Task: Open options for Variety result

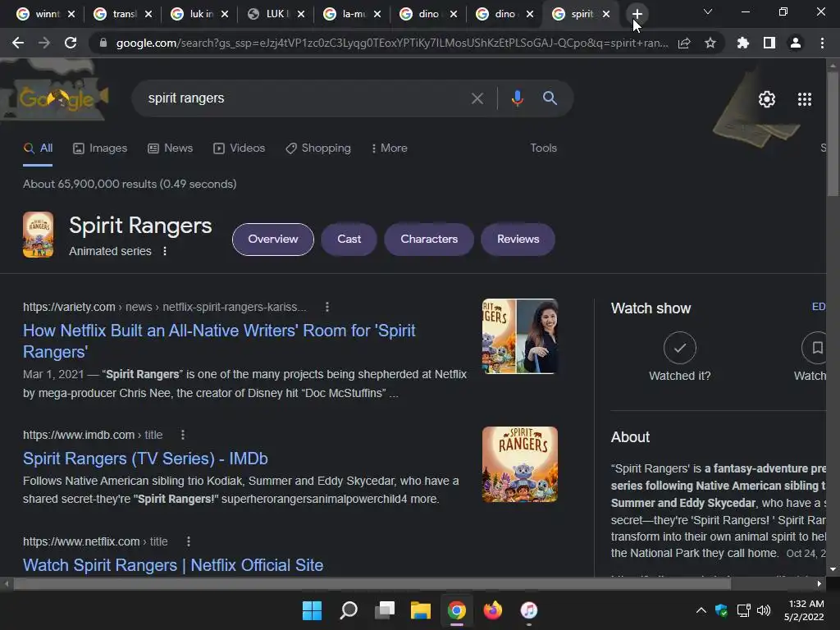Action: click(327, 307)
